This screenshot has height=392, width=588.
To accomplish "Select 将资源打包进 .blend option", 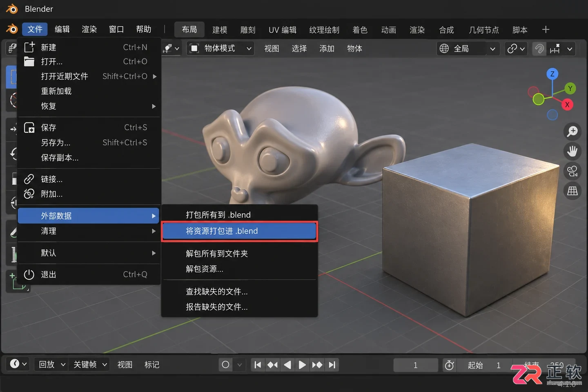I will tap(239, 231).
